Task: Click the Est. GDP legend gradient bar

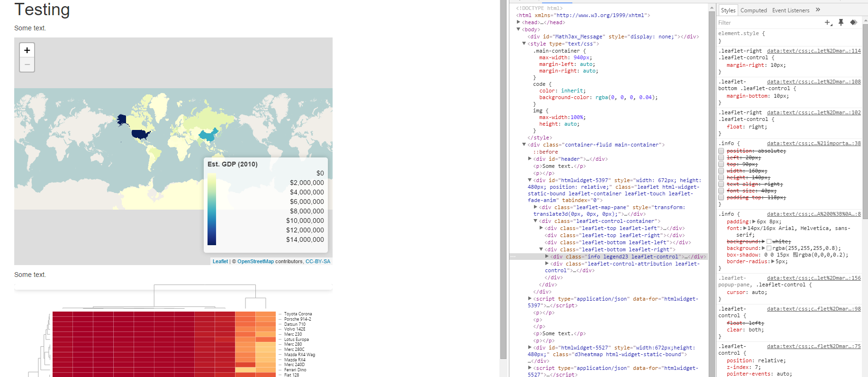Action: [x=212, y=209]
